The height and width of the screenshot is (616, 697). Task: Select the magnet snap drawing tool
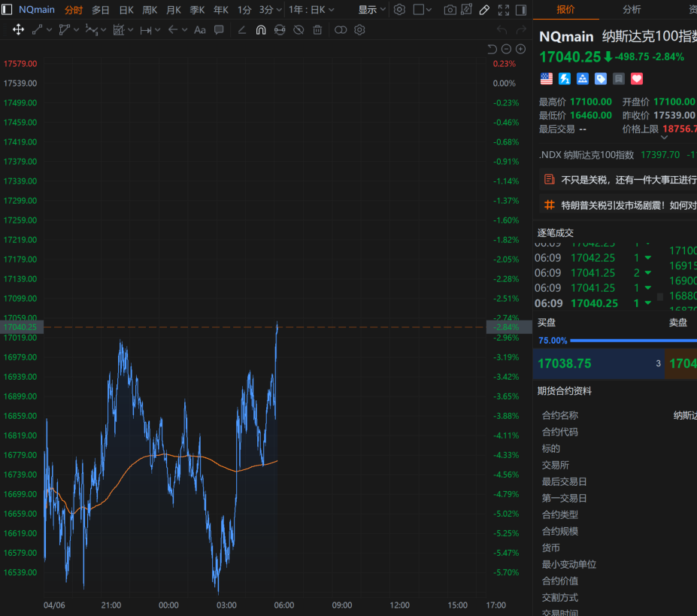(x=261, y=30)
